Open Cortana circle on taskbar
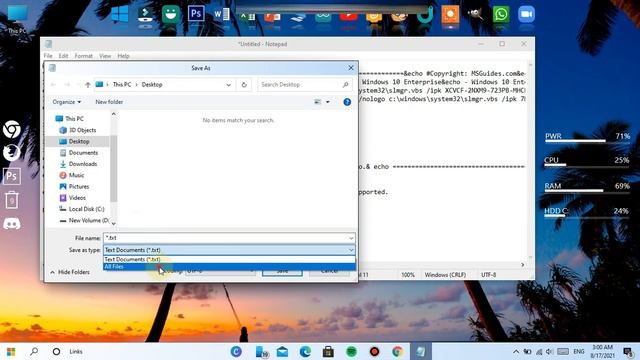This screenshot has height=360, width=640. (x=57, y=351)
